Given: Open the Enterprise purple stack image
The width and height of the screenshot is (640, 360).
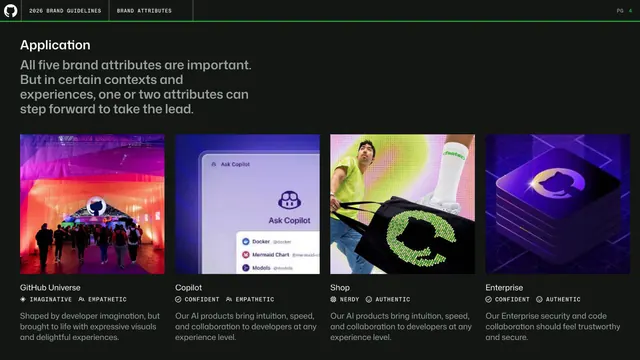Looking at the screenshot, I should (558, 204).
